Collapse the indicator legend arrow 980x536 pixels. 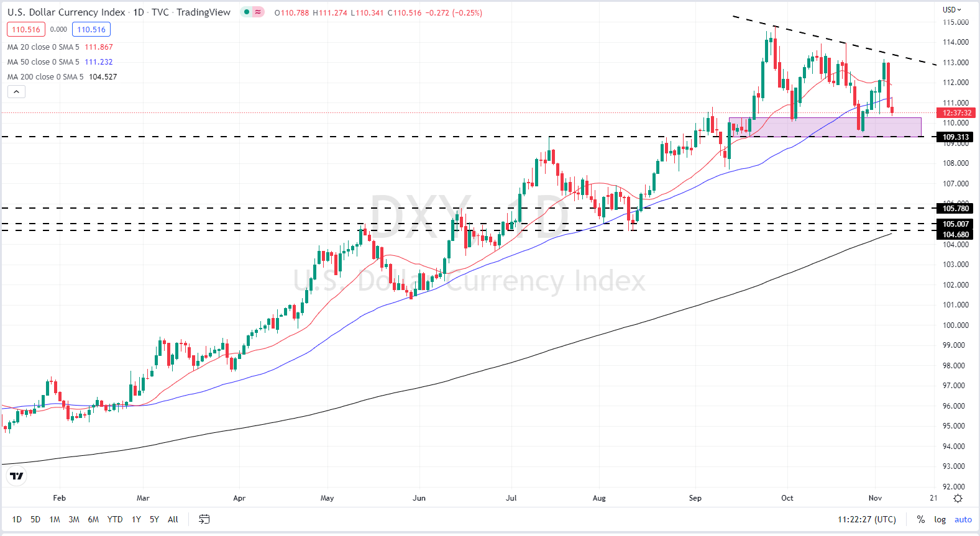(17, 92)
